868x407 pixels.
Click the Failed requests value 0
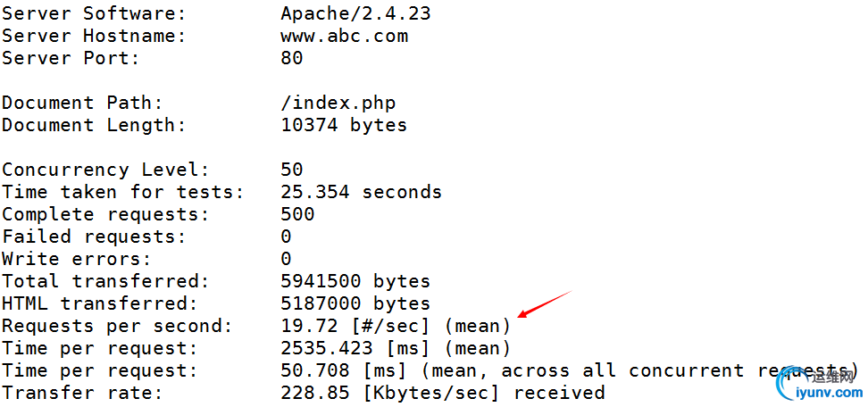(286, 237)
